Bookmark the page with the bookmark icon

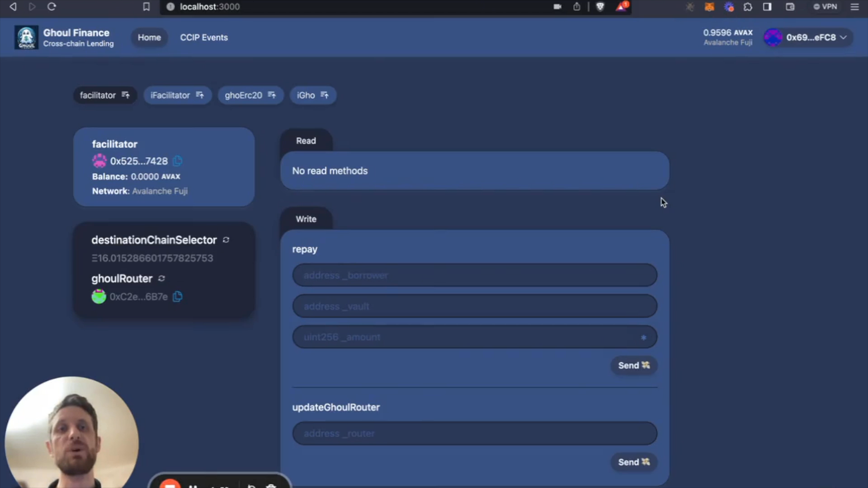[x=146, y=7]
